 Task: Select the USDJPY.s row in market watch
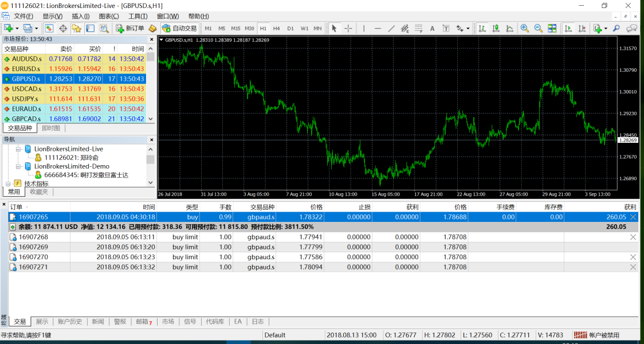pos(26,99)
